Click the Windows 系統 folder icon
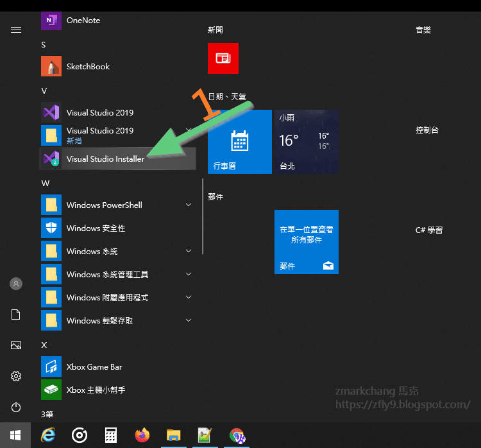The image size is (481, 448). pos(51,251)
